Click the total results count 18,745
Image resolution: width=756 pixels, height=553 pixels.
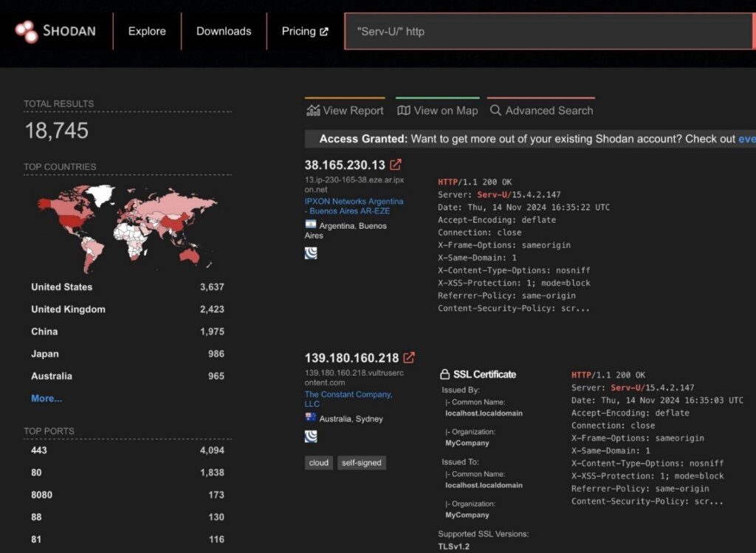point(56,130)
